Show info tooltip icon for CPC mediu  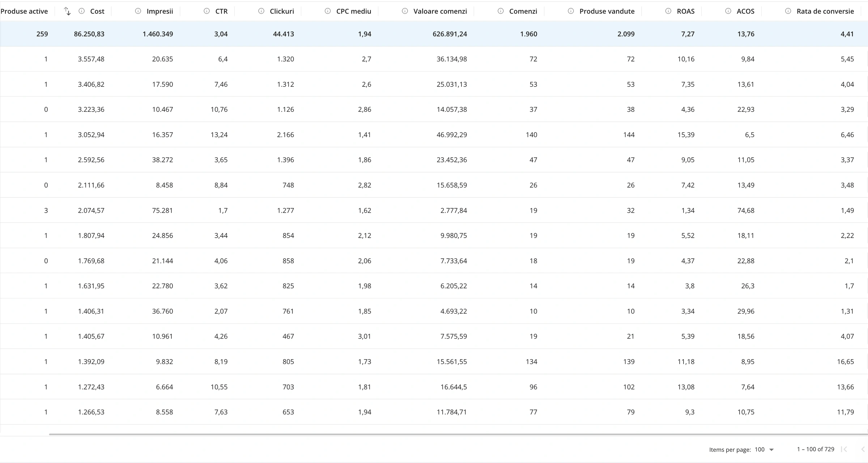click(x=328, y=11)
